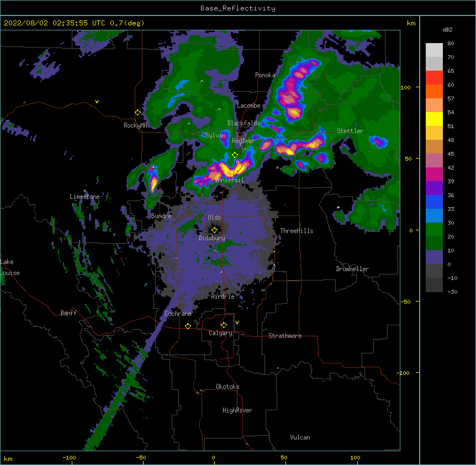The image size is (476, 465).
Task: Click the magenta 42 dBZ legend swatch
Action: (x=434, y=174)
